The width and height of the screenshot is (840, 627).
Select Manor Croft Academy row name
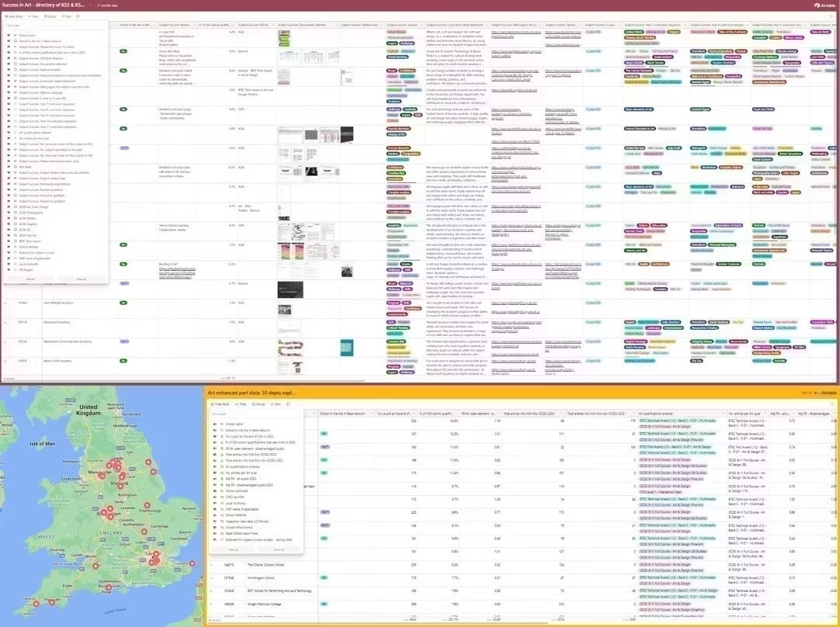click(58, 361)
